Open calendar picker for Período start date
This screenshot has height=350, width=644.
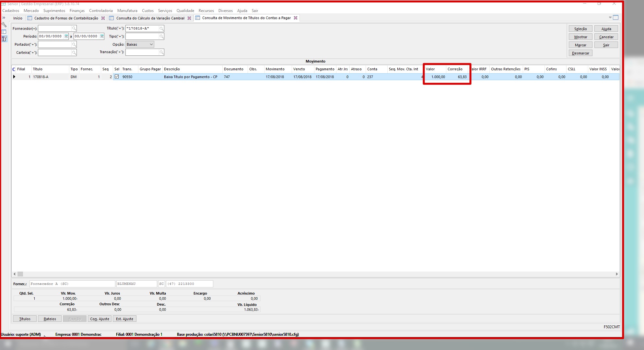[66, 36]
